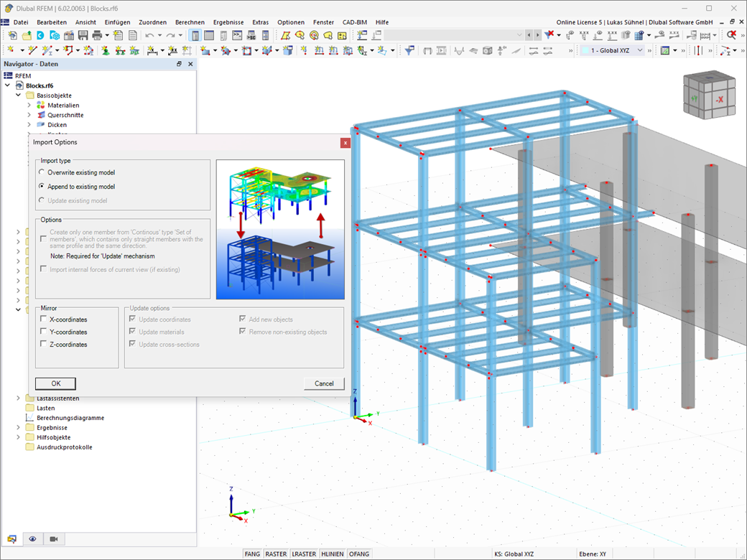The width and height of the screenshot is (747, 560).
Task: Open the 1 - Global XYZ coordinate dropdown
Action: [613, 50]
